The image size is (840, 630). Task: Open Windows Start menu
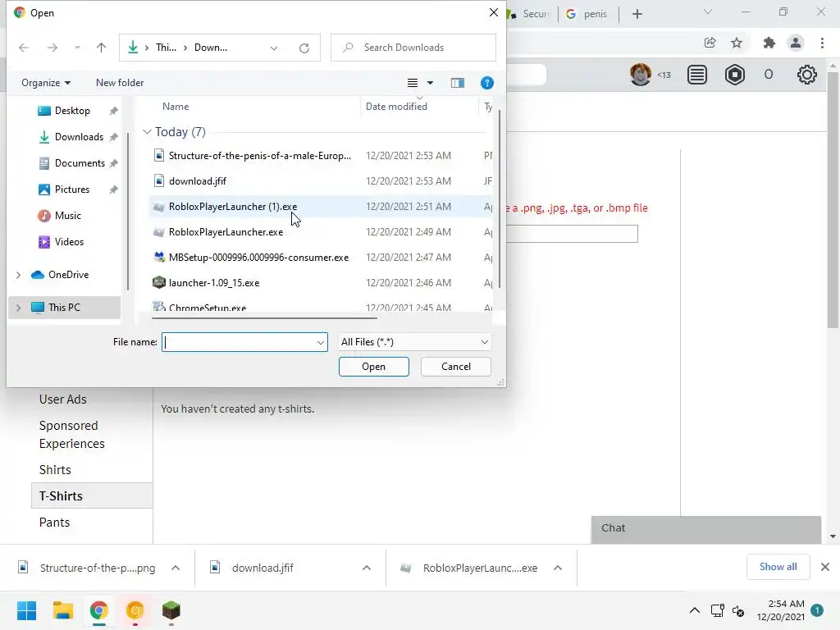click(x=27, y=610)
